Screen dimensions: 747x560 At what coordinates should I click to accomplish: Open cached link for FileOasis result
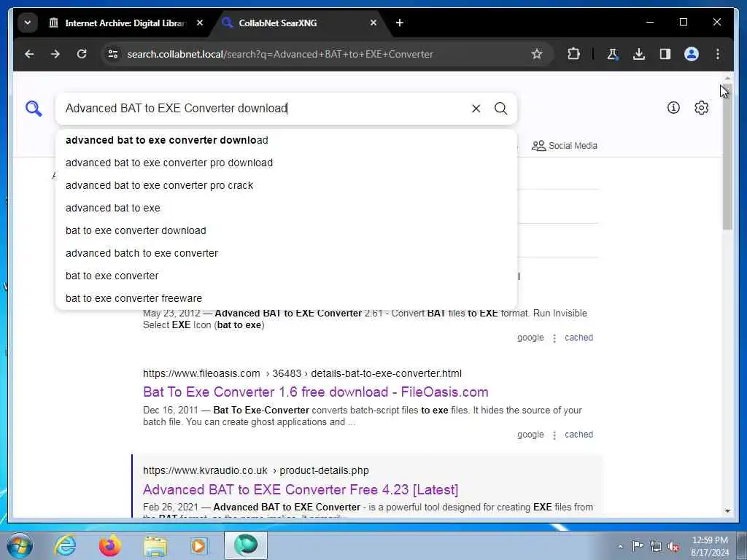click(578, 435)
